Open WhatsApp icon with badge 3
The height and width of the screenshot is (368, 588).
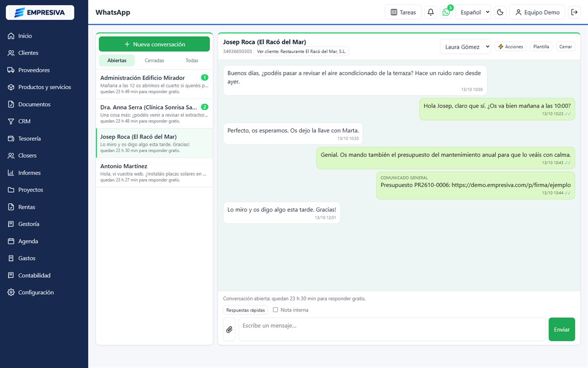tap(446, 12)
